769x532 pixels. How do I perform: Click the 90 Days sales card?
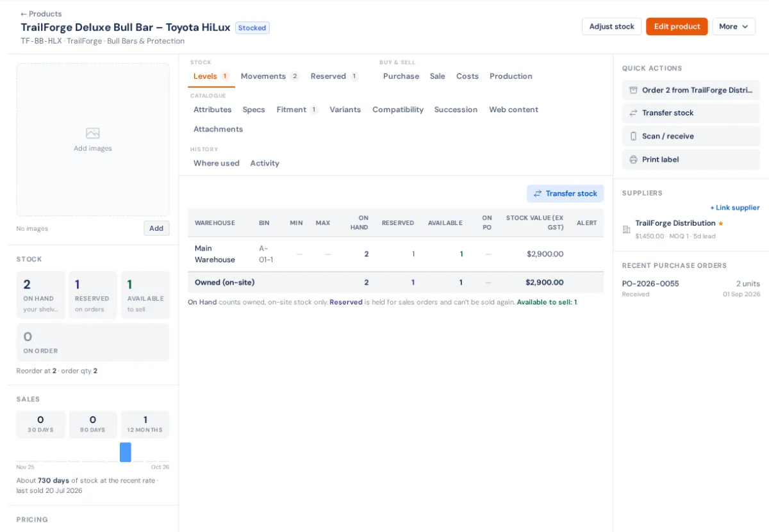(x=93, y=424)
